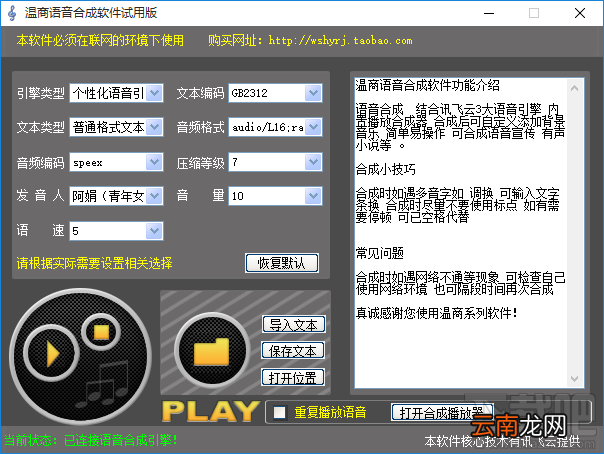Enable the repeat playback checkbox

click(x=279, y=412)
